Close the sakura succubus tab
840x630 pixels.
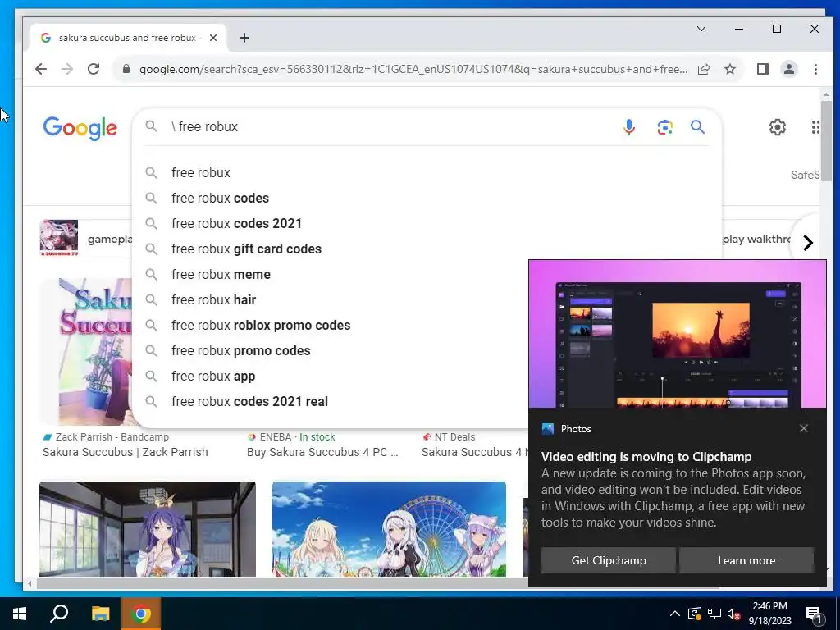213,38
